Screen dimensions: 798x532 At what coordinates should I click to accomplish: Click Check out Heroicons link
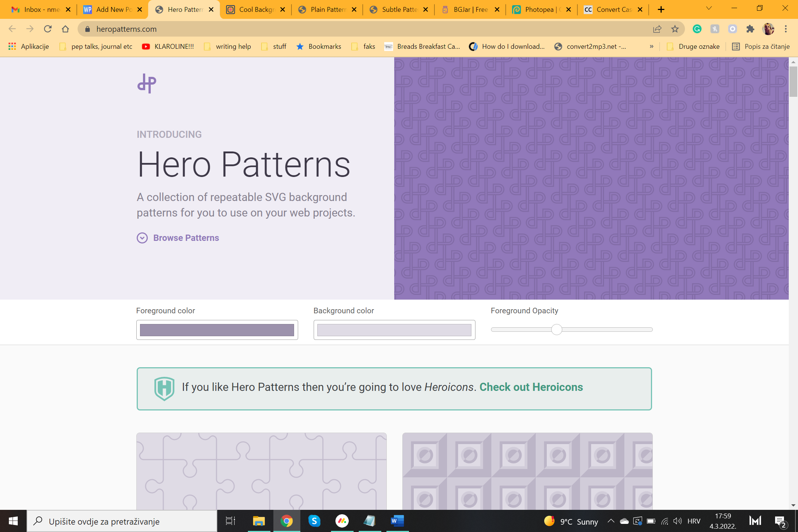pos(531,387)
